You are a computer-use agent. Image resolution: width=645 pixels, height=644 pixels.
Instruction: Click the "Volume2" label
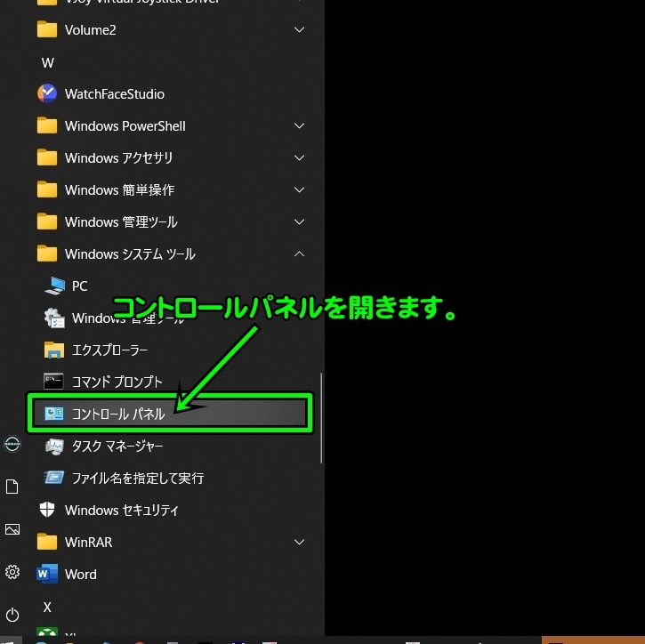(x=90, y=30)
